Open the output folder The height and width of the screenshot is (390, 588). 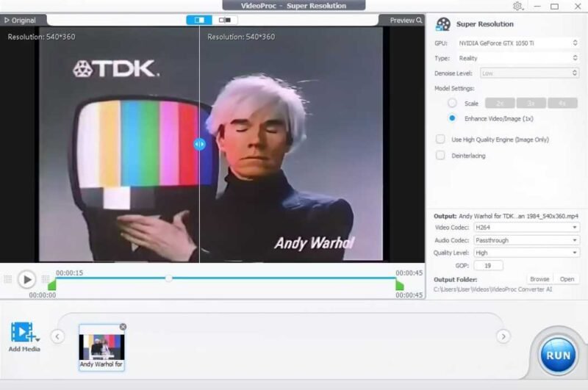[567, 279]
